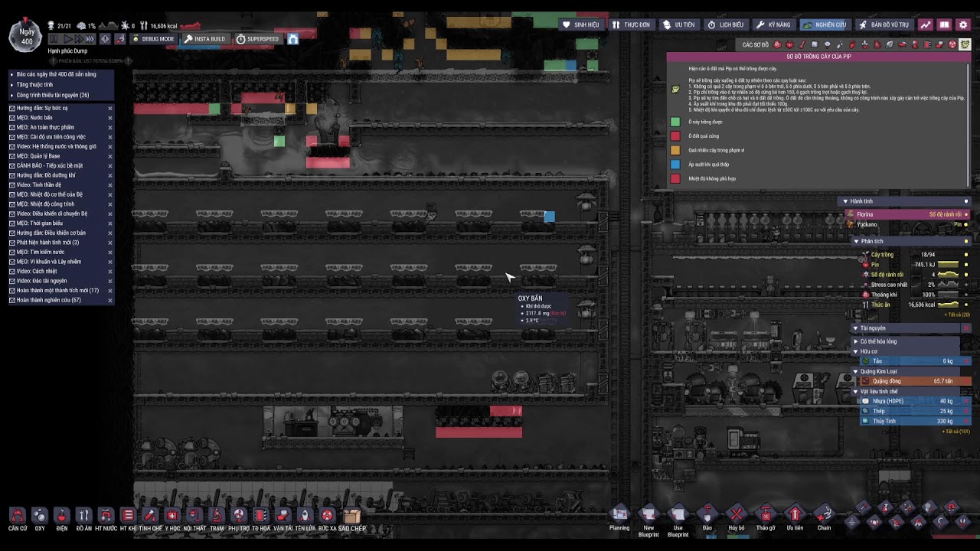
Task: Open the Ưu tiên priorities menu
Action: pyautogui.click(x=679, y=24)
